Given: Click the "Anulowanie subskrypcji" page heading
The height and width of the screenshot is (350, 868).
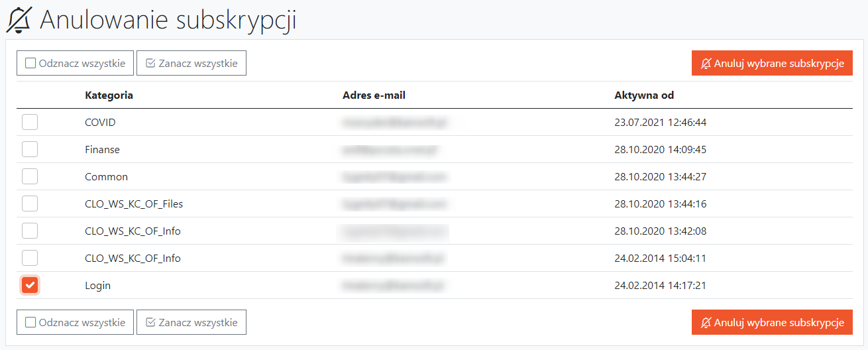Looking at the screenshot, I should pos(168,20).
